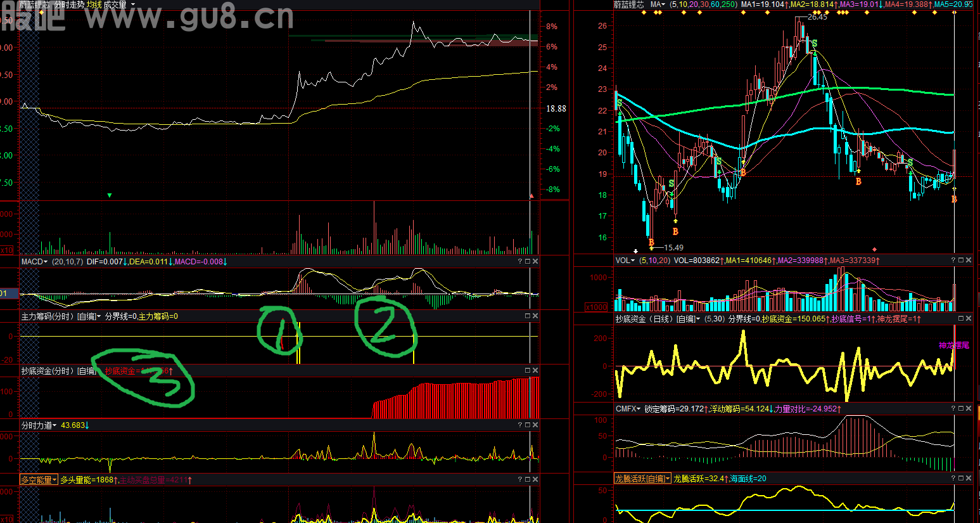
Task: Open help for the 龙腾活跃 panel
Action: (953, 478)
